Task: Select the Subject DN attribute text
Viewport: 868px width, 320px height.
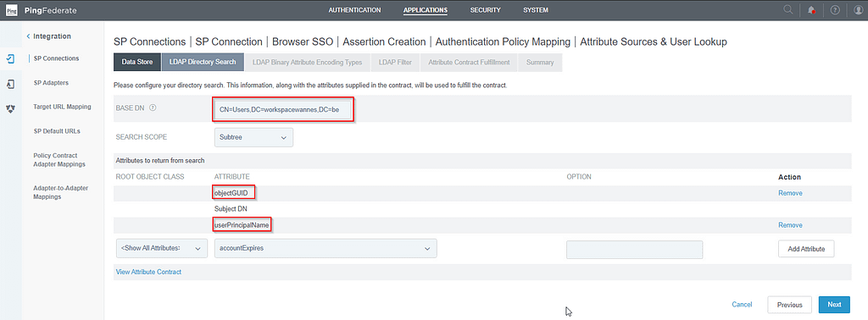Action: pos(231,209)
